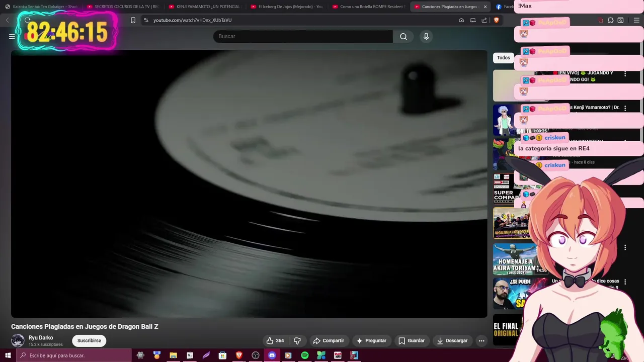Go back with browser back arrow

(x=8, y=20)
